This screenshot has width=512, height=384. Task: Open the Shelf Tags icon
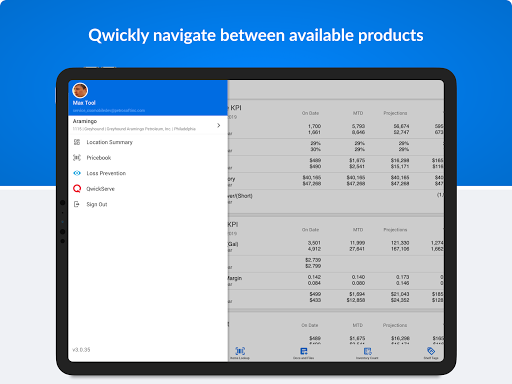(x=431, y=351)
